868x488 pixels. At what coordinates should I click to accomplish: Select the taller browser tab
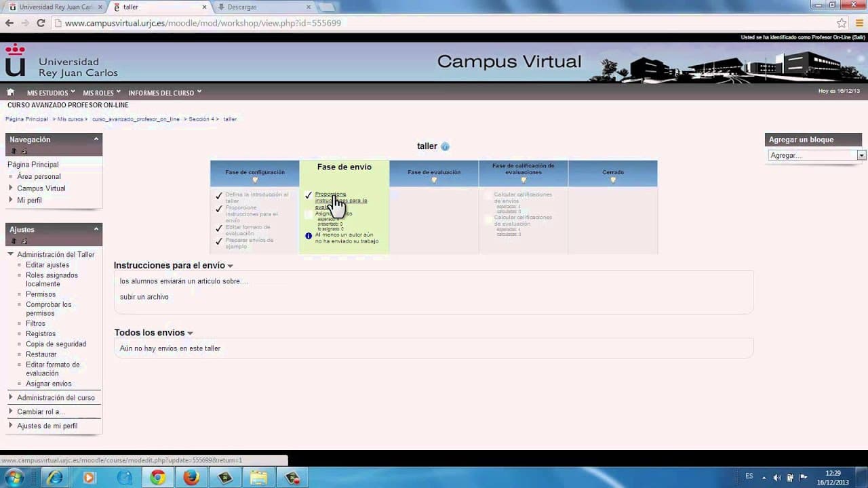click(x=160, y=7)
